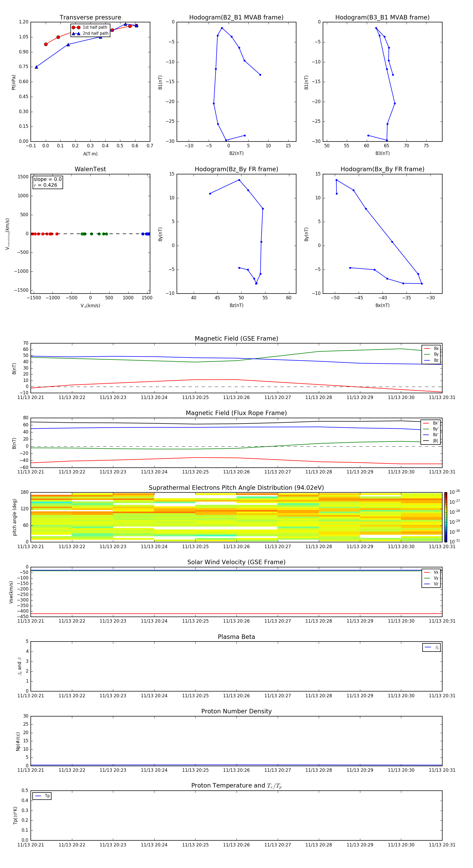Click the '10^-26' color bar label

coord(455,492)
